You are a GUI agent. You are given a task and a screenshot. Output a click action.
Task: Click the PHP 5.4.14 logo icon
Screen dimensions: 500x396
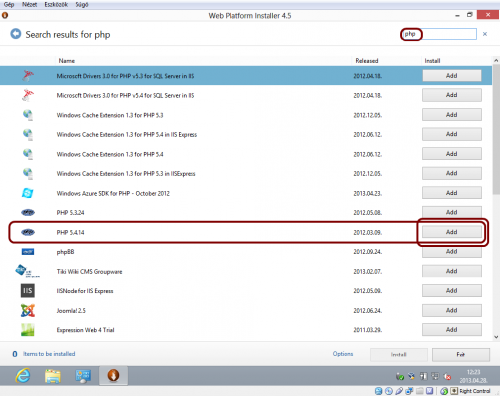pyautogui.click(x=28, y=232)
